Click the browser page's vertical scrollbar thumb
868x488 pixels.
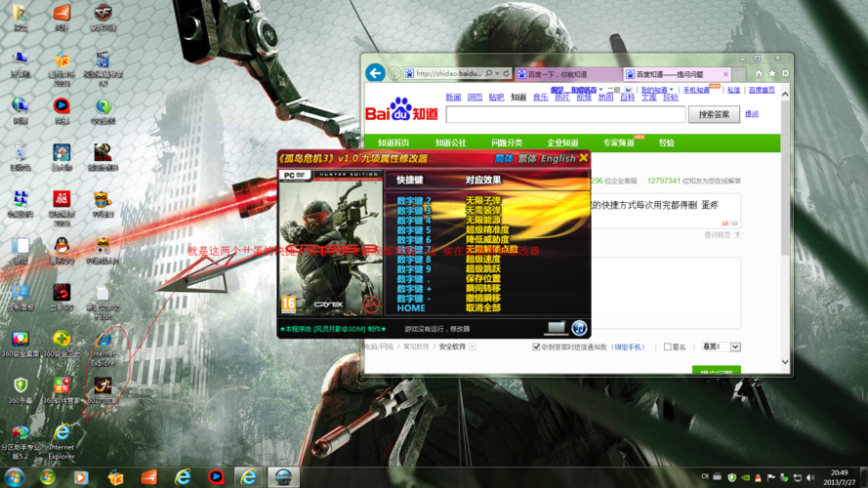(x=785, y=177)
